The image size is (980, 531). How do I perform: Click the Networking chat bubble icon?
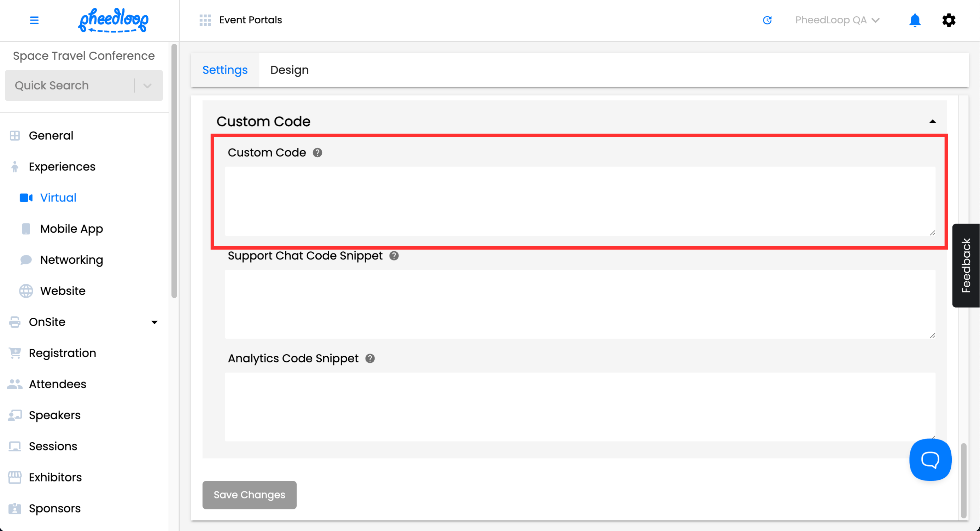tap(26, 260)
